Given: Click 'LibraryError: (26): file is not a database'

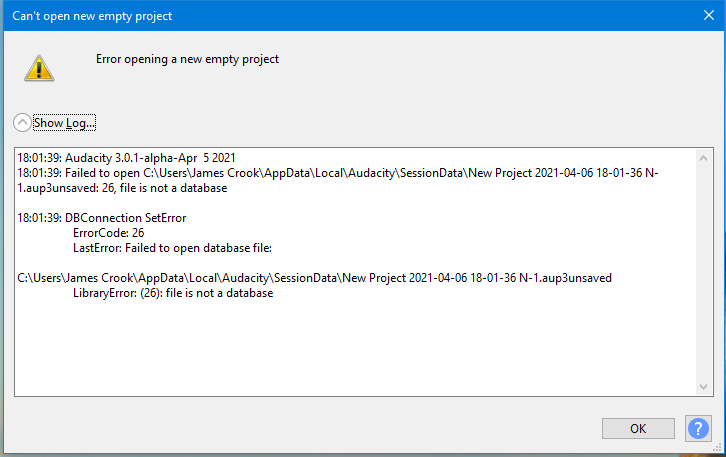Looking at the screenshot, I should tap(173, 293).
